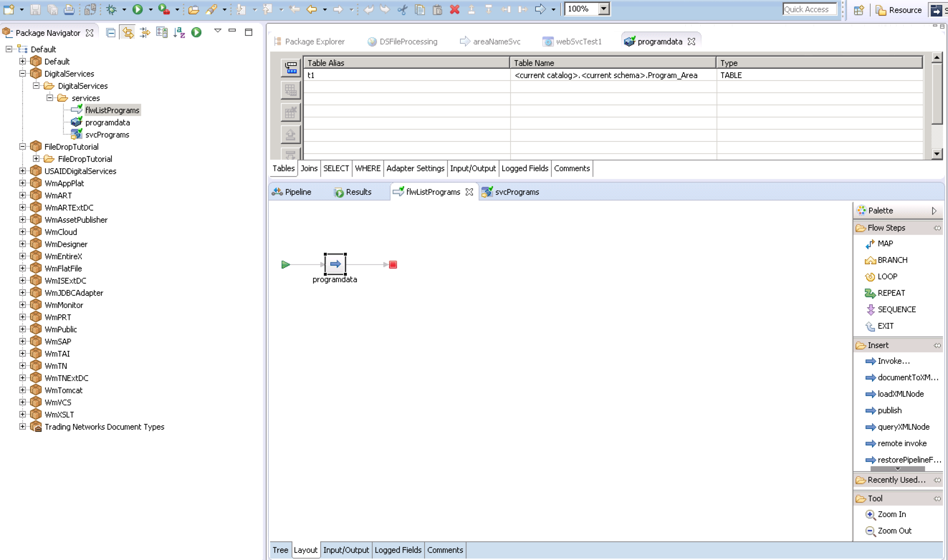Image resolution: width=948 pixels, height=560 pixels.
Task: Toggle Link with Editor in Package Navigator
Action: click(x=128, y=33)
